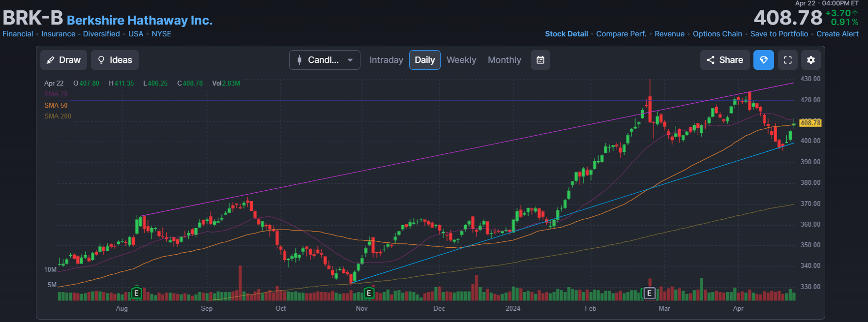
Task: Open Insurance - Diversified industry link
Action: (81, 34)
